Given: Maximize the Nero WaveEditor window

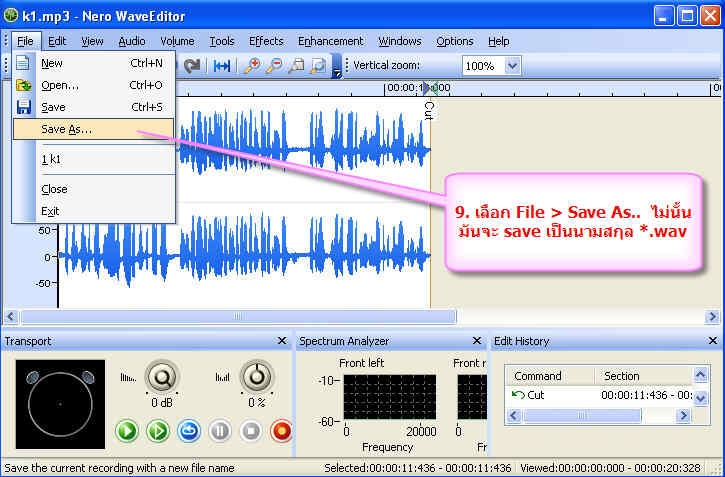Looking at the screenshot, I should [x=687, y=17].
